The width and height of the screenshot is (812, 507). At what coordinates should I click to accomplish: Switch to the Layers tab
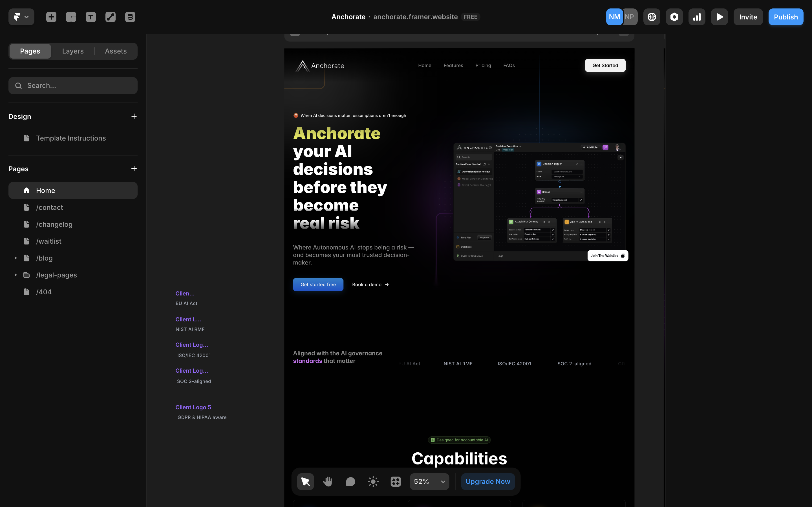pyautogui.click(x=72, y=51)
